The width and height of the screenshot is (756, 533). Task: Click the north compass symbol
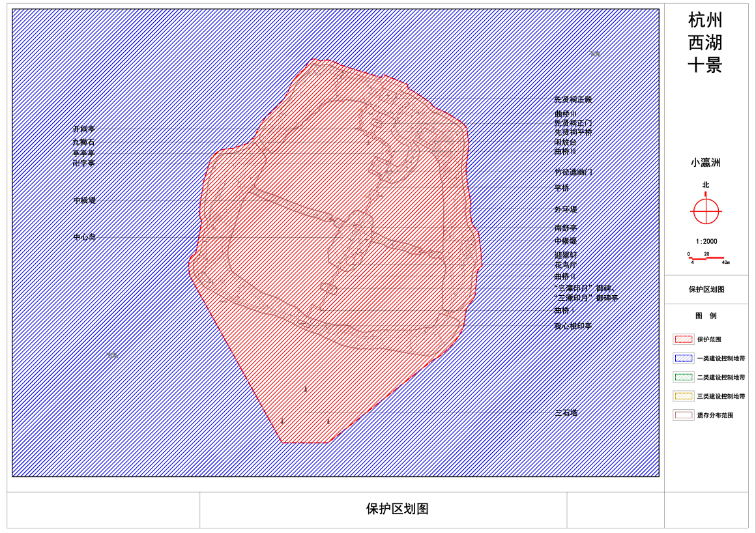coord(706,210)
